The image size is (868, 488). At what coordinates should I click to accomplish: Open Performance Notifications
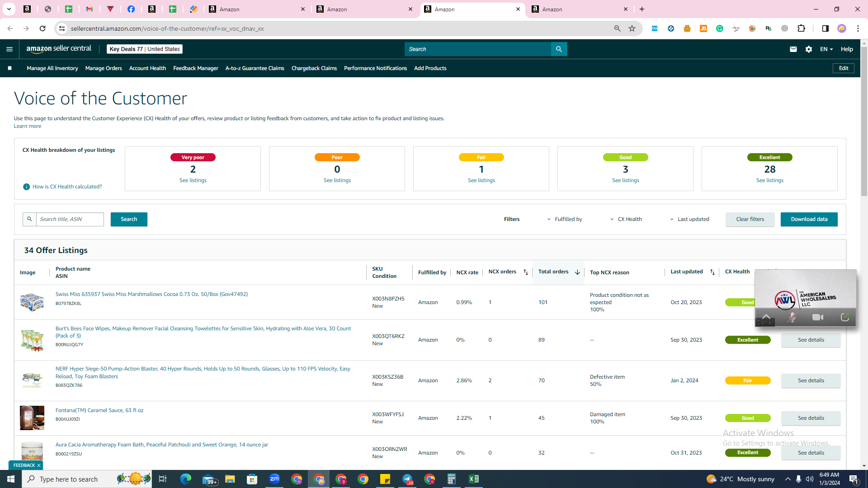pos(375,68)
